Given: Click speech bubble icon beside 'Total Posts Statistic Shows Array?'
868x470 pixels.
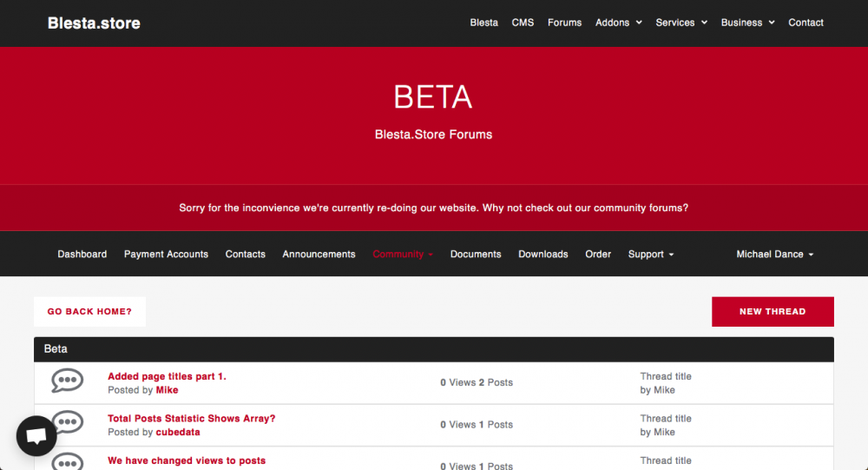Looking at the screenshot, I should 69,420.
